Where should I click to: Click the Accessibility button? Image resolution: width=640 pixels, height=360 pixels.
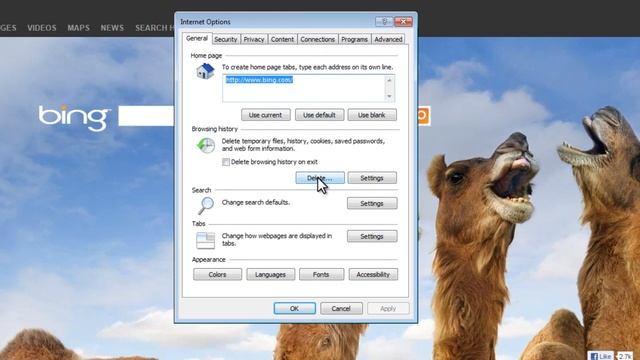coord(373,275)
